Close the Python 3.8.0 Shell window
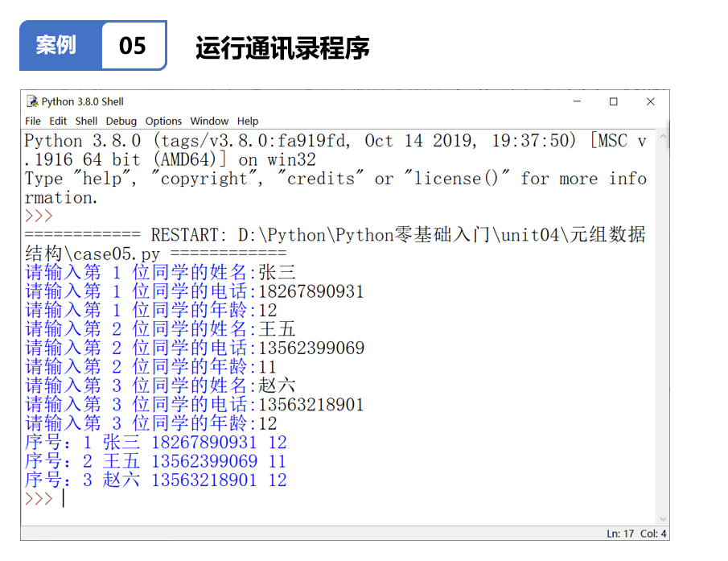Screen dimensions: 728x561 pyautogui.click(x=651, y=101)
